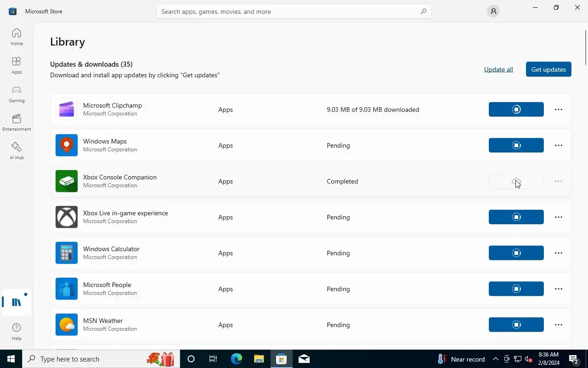Click the Microsoft Store taskbar icon

tap(282, 359)
